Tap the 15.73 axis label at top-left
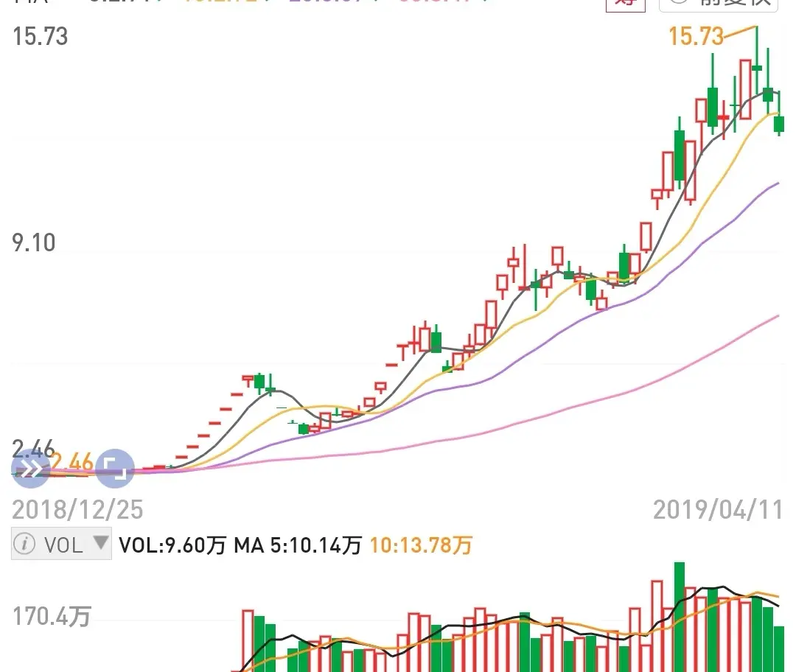This screenshot has width=796, height=672. [41, 36]
